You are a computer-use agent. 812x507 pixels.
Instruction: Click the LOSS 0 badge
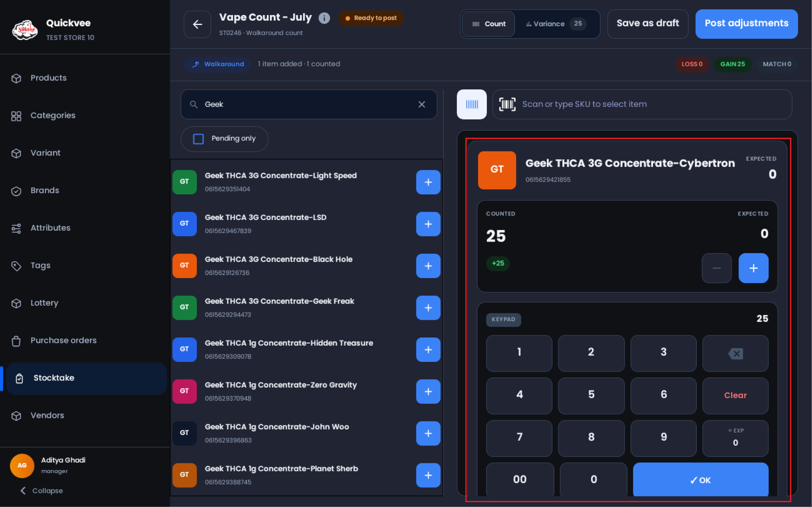[x=692, y=64]
